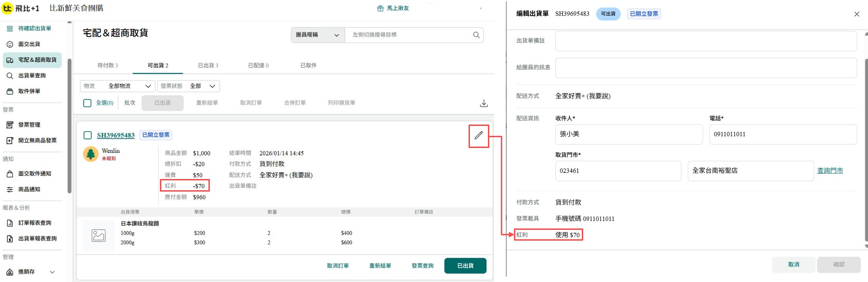Select the checkbox for order SH39695483
The image size is (868, 282).
[x=88, y=135]
